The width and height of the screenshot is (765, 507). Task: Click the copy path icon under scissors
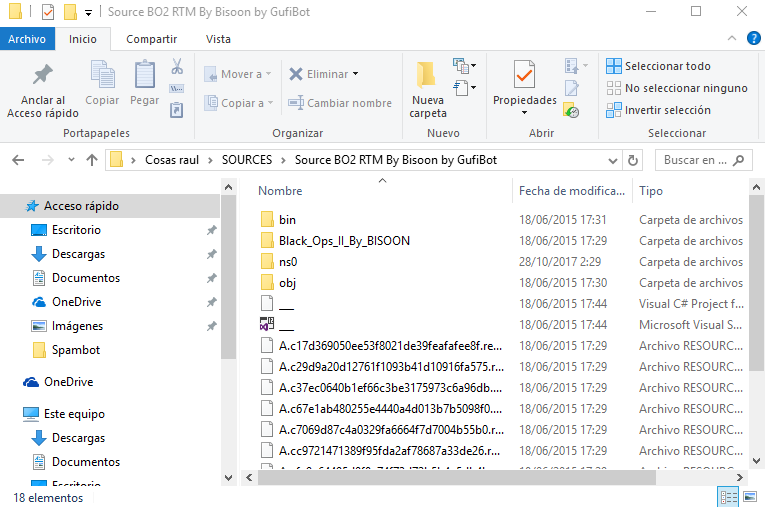[x=177, y=88]
